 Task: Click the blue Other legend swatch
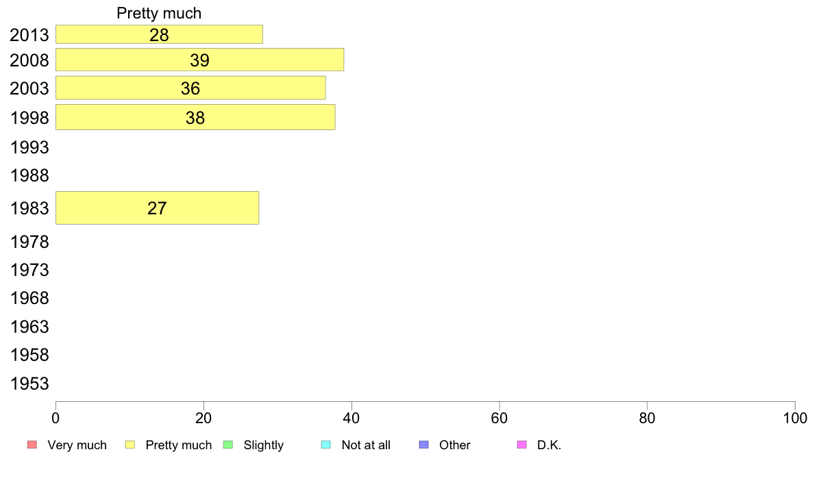tap(423, 445)
